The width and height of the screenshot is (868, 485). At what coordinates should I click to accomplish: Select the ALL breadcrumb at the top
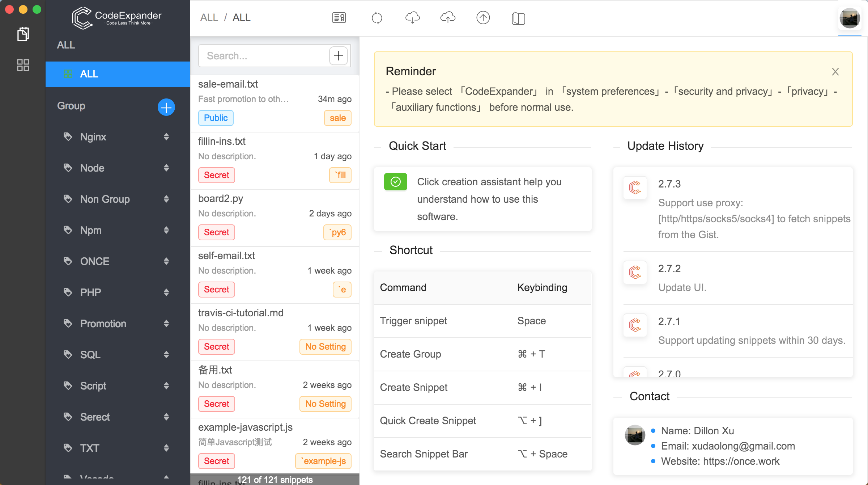210,17
